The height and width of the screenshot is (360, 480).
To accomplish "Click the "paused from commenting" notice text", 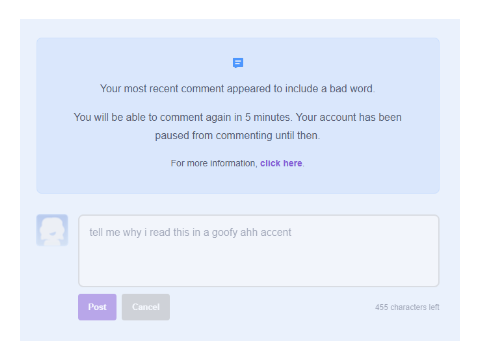I will [237, 135].
